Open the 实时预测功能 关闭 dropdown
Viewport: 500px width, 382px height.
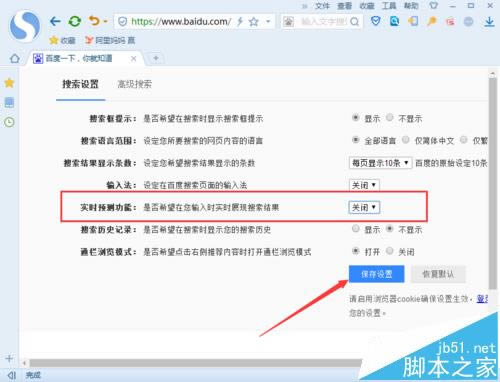[364, 207]
